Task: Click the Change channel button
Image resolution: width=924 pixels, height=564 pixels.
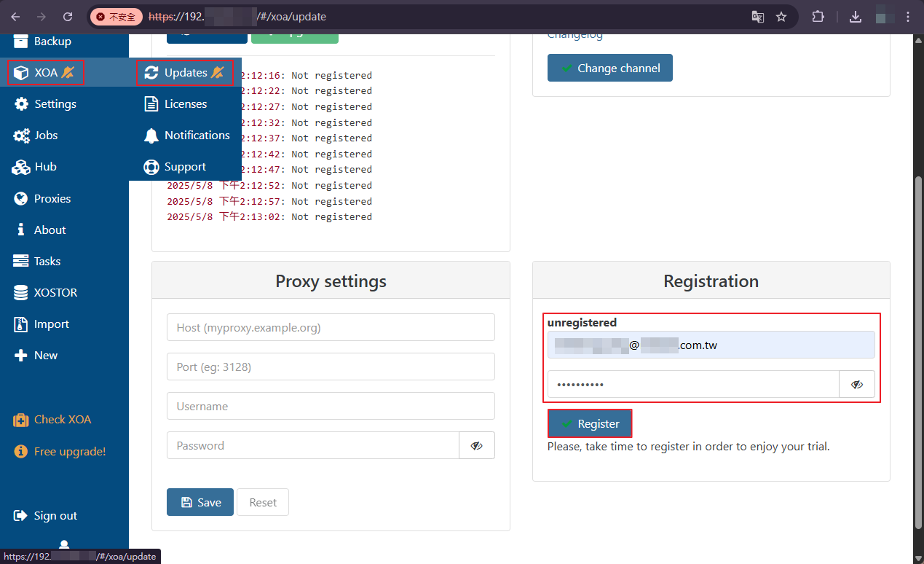Action: click(610, 68)
